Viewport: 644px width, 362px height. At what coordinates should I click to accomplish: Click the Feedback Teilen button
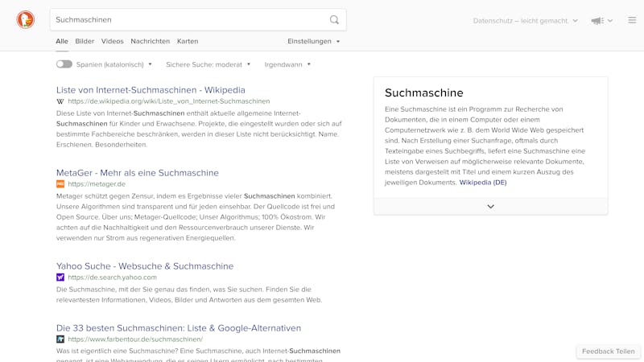[608, 352]
